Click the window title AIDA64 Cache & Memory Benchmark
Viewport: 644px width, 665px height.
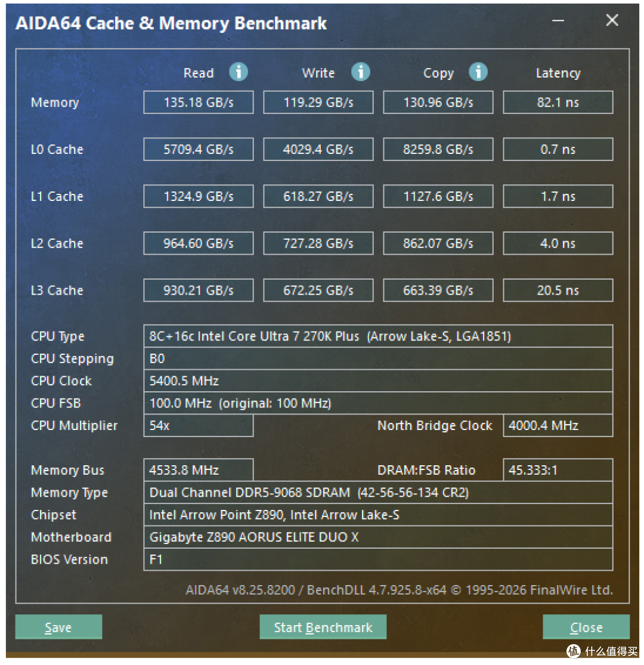(x=171, y=23)
